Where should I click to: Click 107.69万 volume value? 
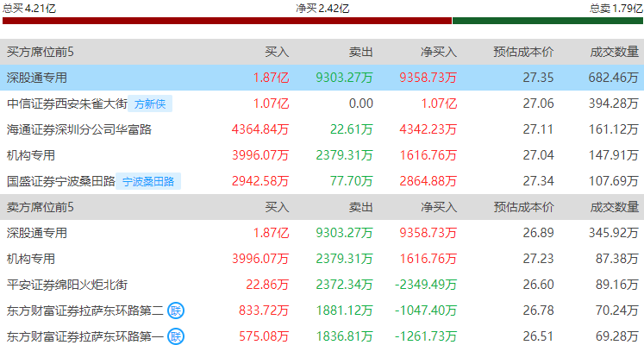[614, 181]
